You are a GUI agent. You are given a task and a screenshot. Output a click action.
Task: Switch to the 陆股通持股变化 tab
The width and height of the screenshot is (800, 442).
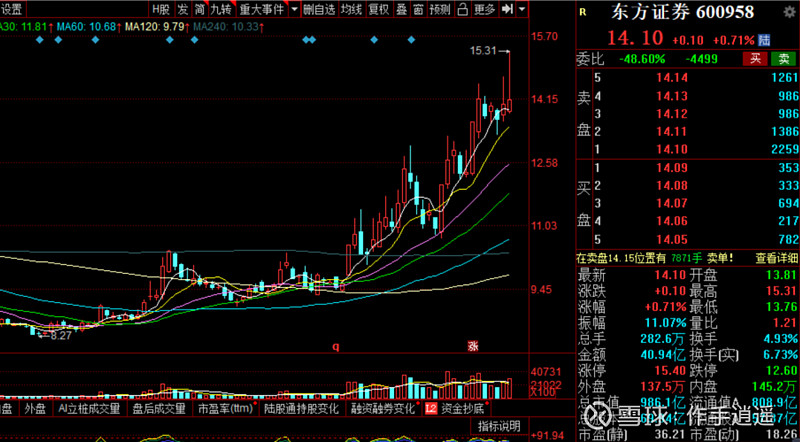click(301, 408)
